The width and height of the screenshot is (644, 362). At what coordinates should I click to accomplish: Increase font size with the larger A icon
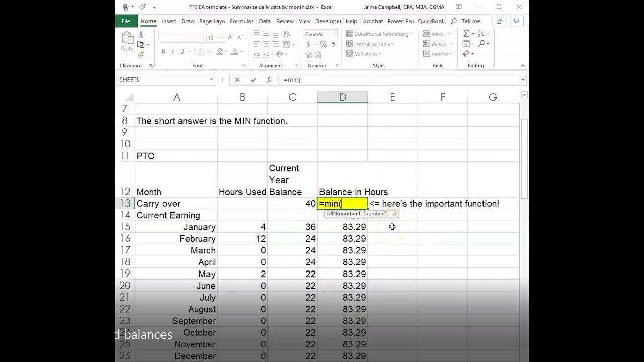coord(230,37)
